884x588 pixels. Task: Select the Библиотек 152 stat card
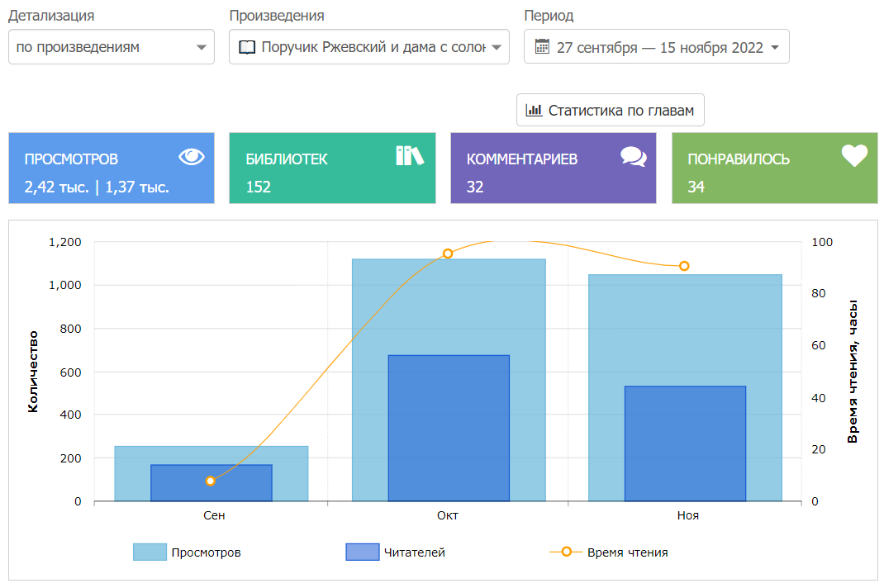331,168
